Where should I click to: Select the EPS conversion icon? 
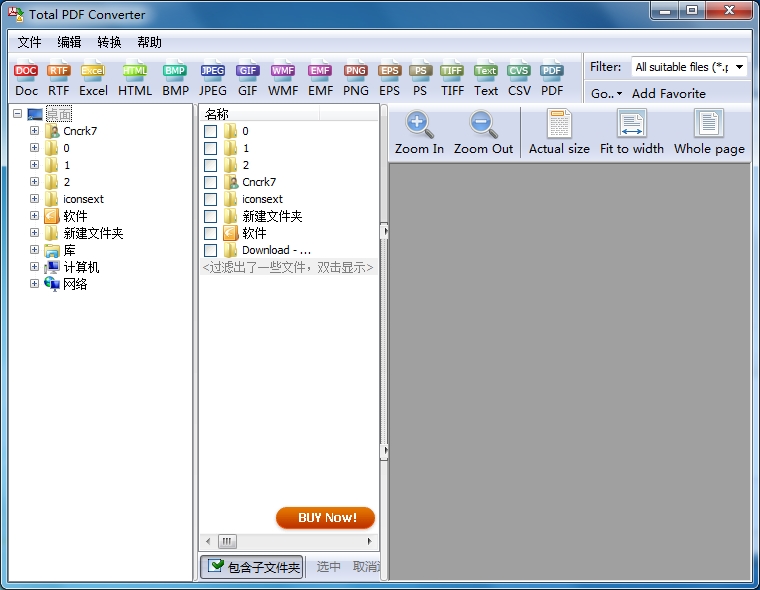click(x=390, y=80)
